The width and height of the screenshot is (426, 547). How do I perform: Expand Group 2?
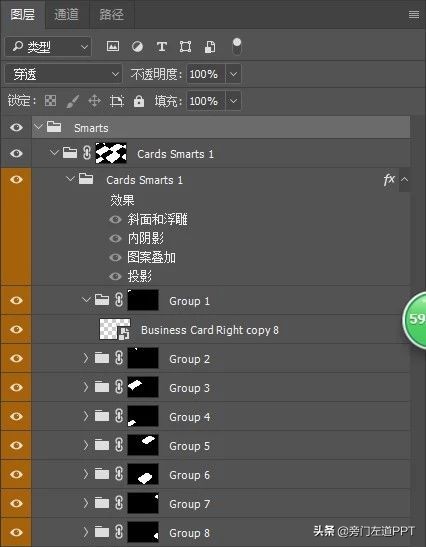pyautogui.click(x=85, y=358)
